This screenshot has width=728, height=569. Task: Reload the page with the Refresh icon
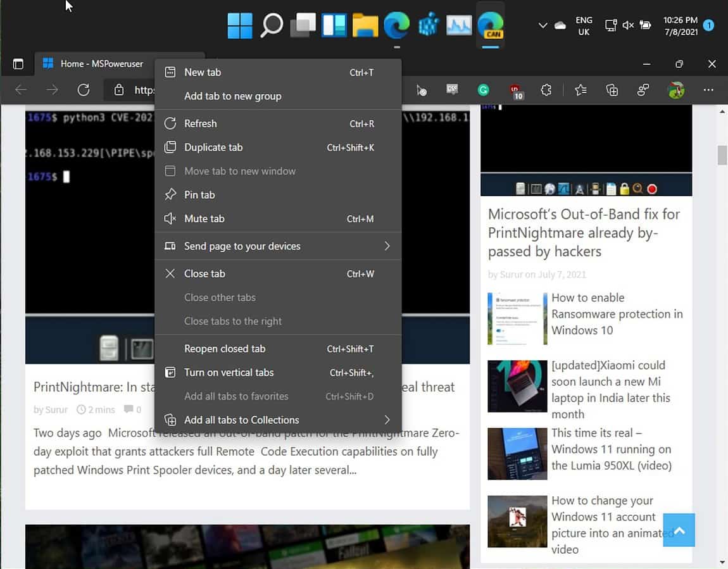(84, 90)
